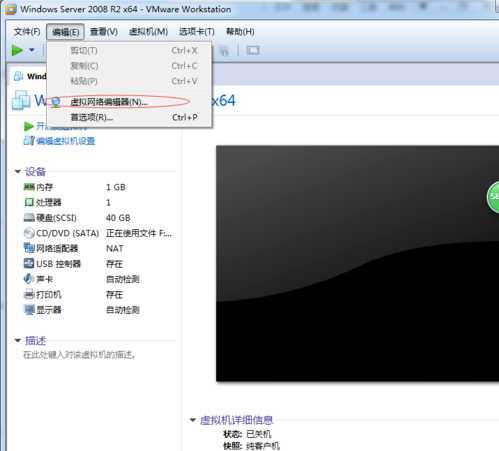Click the 1 GB memory value
Image resolution: width=499 pixels, height=451 pixels.
(116, 187)
